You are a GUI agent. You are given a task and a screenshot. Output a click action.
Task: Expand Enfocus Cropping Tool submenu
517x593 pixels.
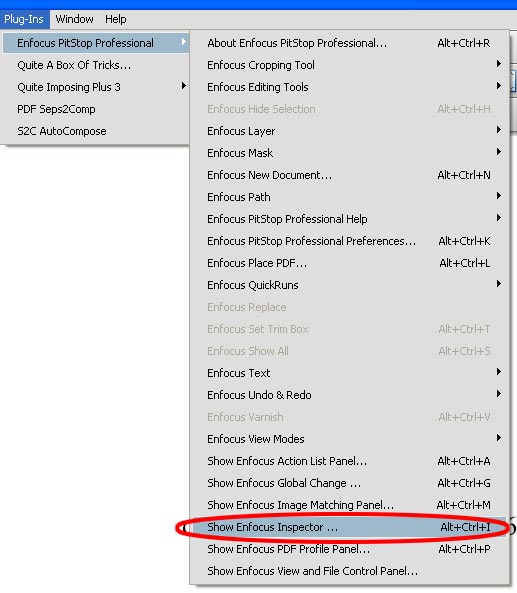point(348,65)
